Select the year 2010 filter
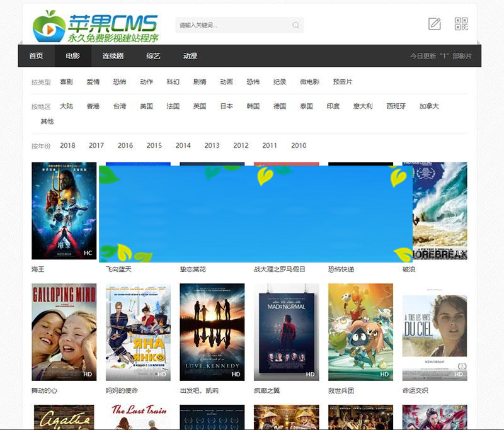 [299, 145]
